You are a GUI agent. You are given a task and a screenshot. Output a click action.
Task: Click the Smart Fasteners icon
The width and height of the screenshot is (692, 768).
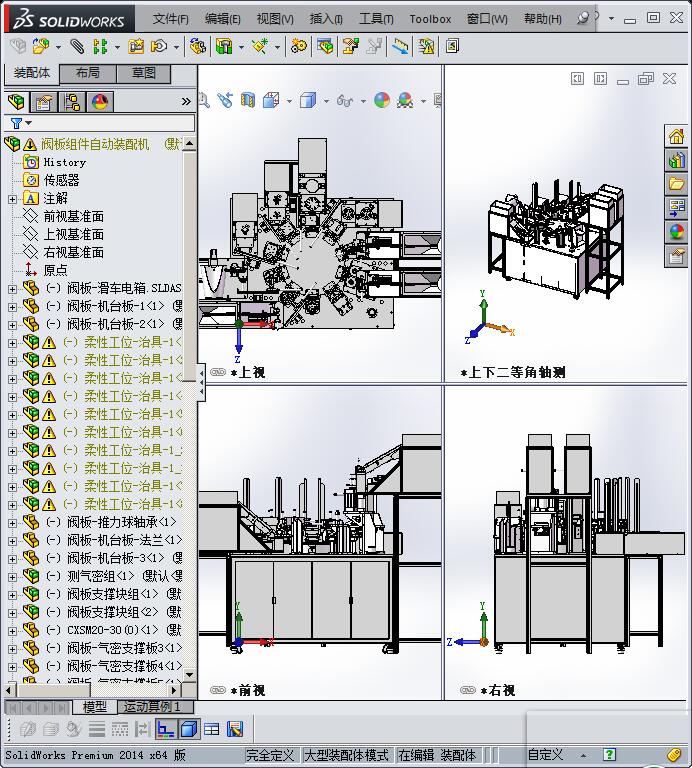pos(136,47)
